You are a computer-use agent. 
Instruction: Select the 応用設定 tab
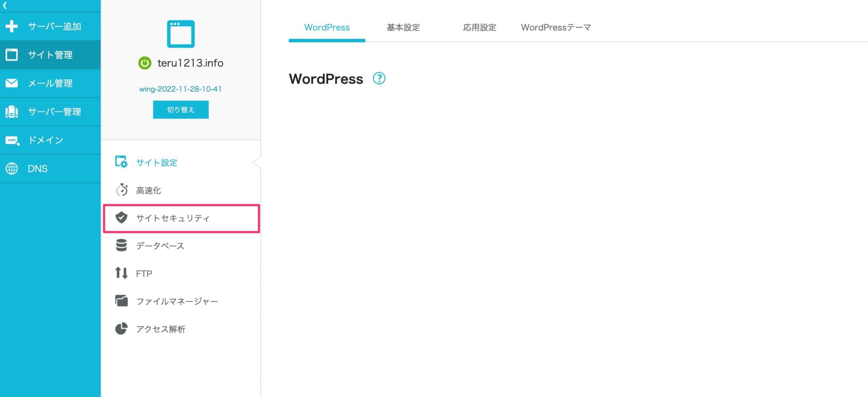479,27
